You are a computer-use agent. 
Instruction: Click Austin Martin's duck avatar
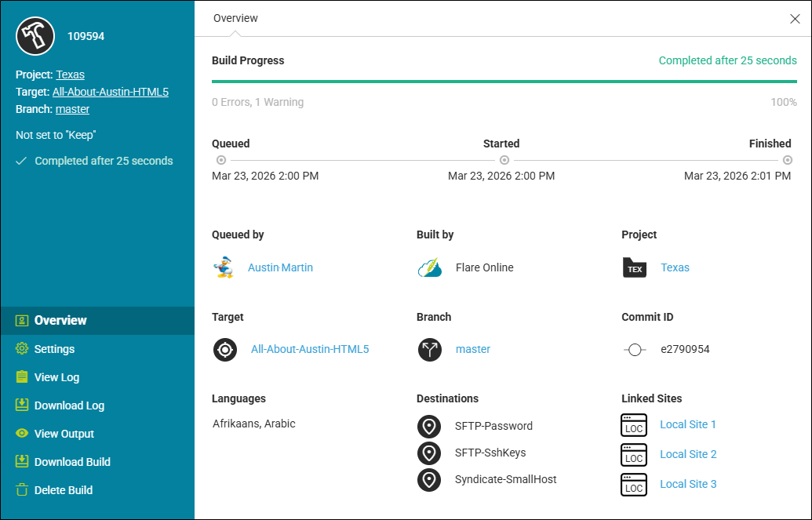[224, 267]
